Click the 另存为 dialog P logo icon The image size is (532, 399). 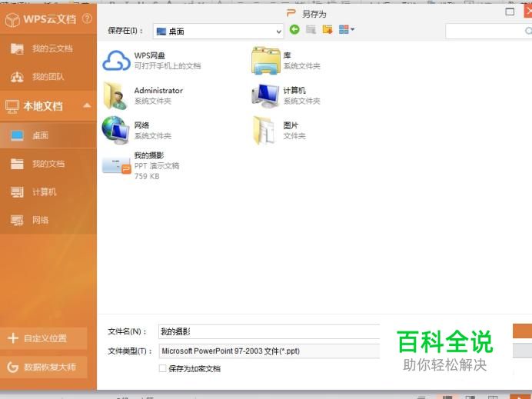(x=291, y=14)
